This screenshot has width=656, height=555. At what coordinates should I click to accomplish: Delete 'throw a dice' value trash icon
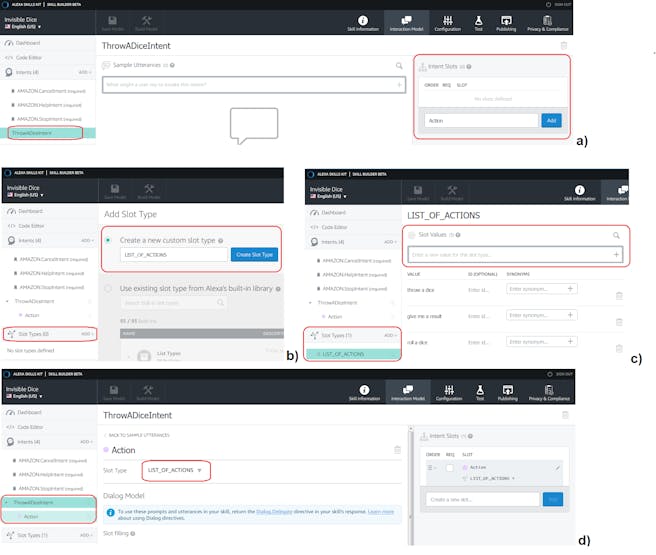(620, 296)
